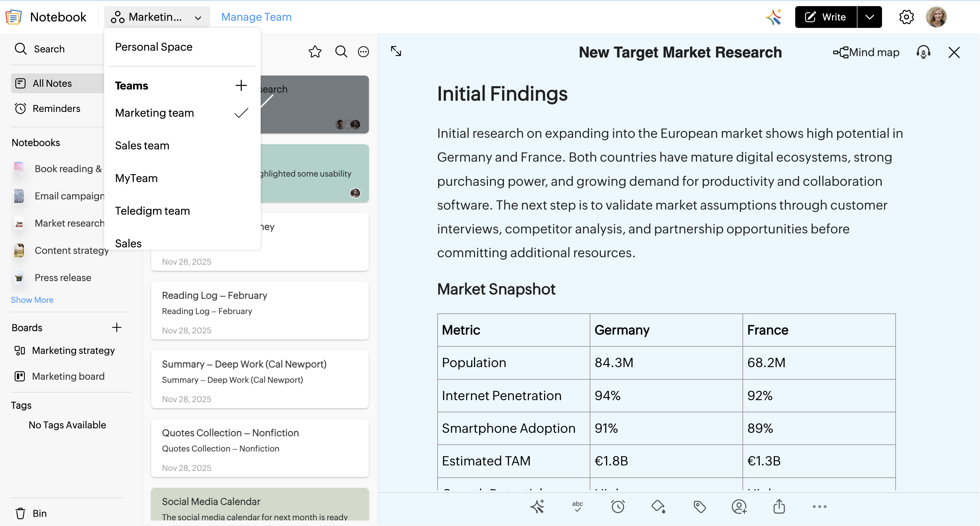
Task: Switch to Sales team
Action: coord(182,145)
